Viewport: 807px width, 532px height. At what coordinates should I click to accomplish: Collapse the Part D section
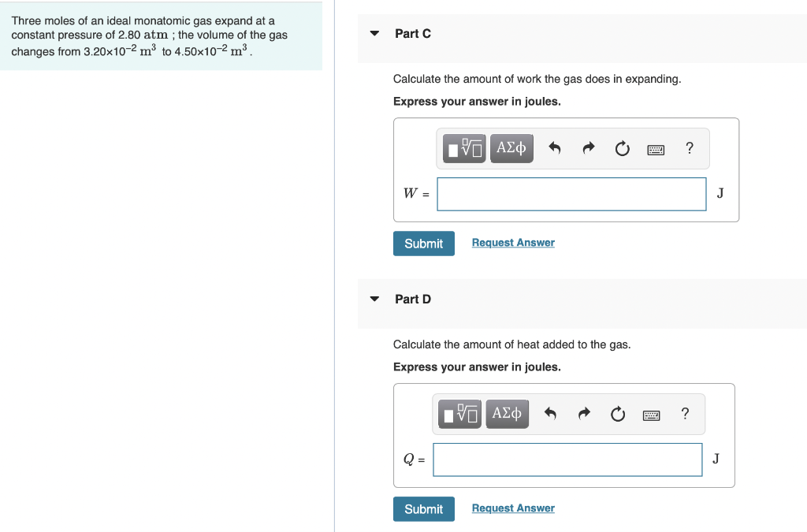374,299
